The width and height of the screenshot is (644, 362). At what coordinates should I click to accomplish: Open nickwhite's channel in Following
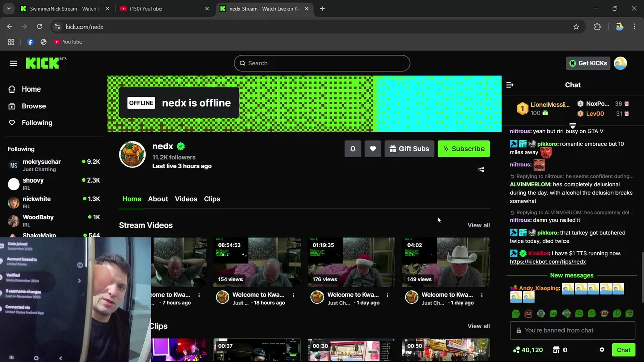click(x=53, y=202)
